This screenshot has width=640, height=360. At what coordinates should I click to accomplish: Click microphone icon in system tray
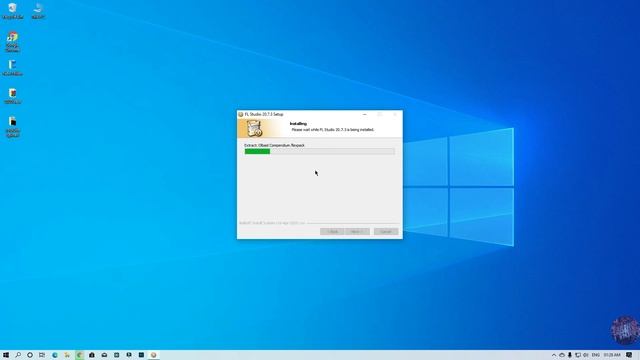(570, 355)
